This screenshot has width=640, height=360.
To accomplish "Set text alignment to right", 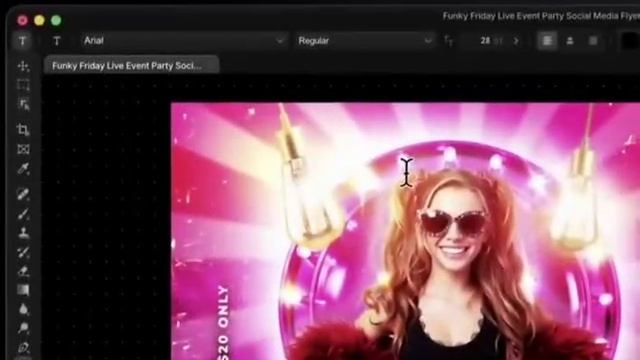I will pos(593,41).
